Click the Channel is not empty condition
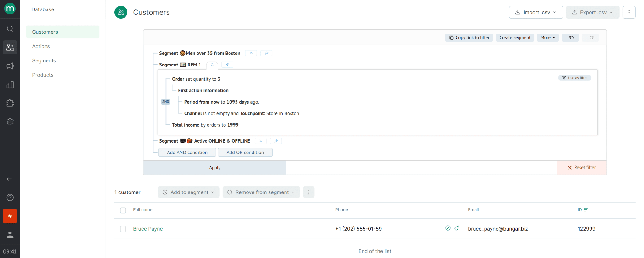 241,113
